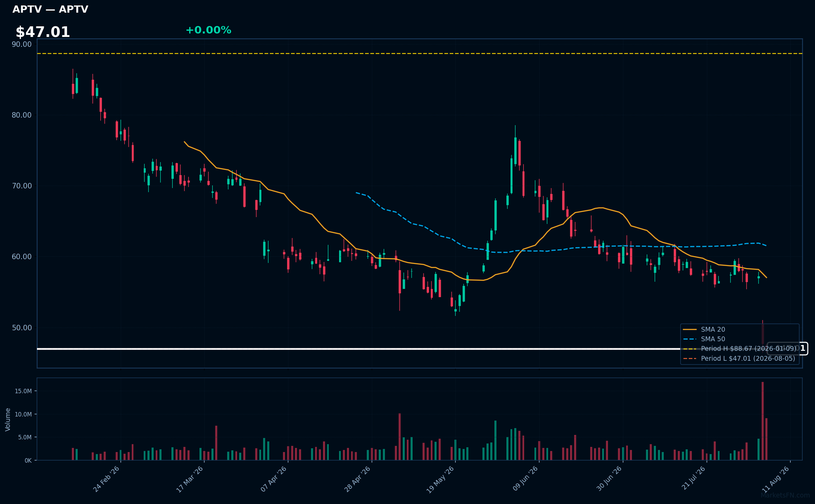Click the "10.0M" volume axis label
815x504 pixels.
[23, 414]
